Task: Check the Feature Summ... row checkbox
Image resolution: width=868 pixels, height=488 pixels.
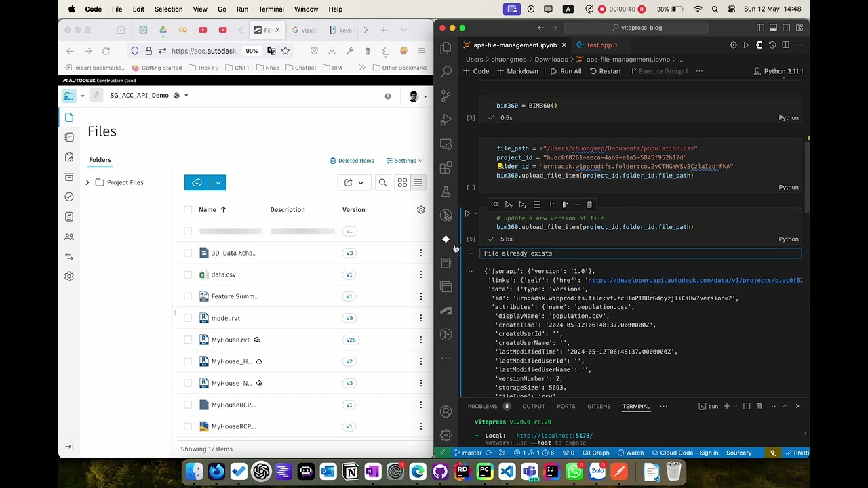Action: click(188, 296)
